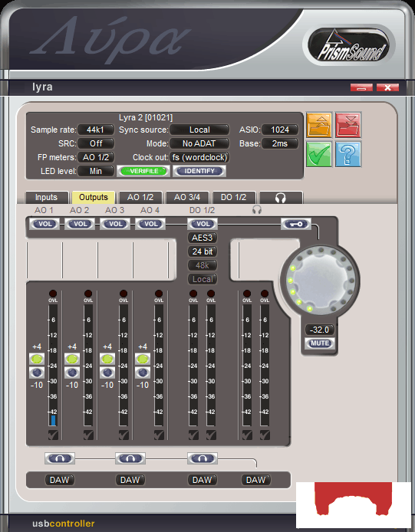
Task: Click the volume knob dial
Action: pyautogui.click(x=320, y=281)
